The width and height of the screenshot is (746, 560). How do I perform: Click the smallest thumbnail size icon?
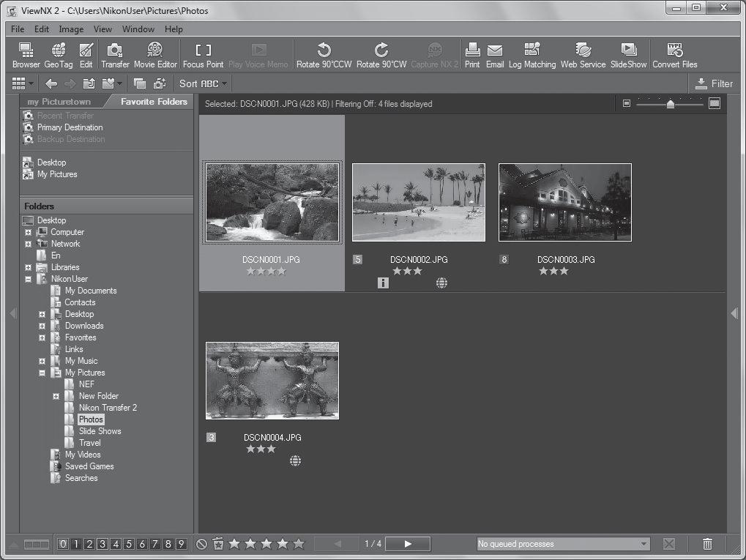(x=627, y=103)
